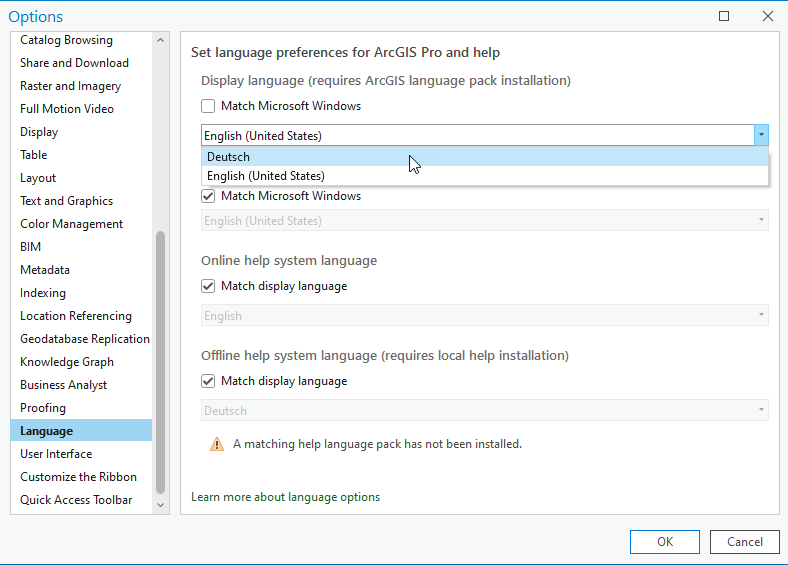Show the Proofing options
This screenshot has width=788, height=566.
click(x=81, y=408)
